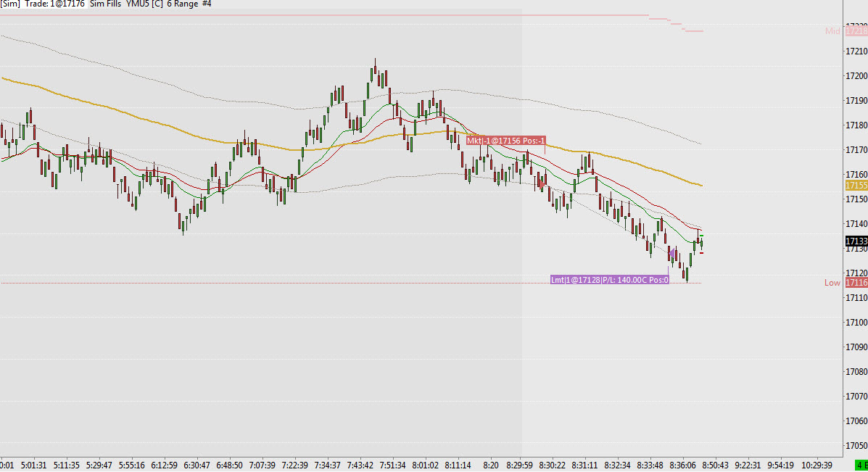Click the 7:22:39 time axis label

294,465
